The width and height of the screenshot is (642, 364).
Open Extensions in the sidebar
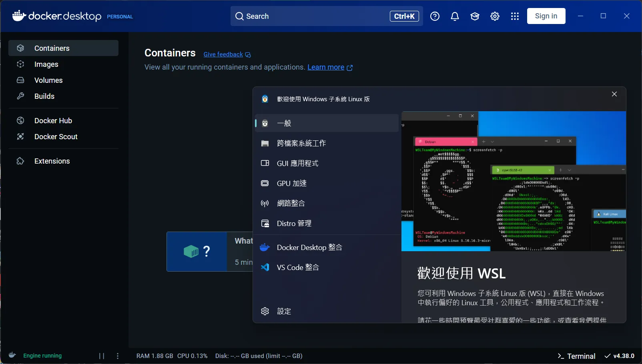[x=63, y=161]
